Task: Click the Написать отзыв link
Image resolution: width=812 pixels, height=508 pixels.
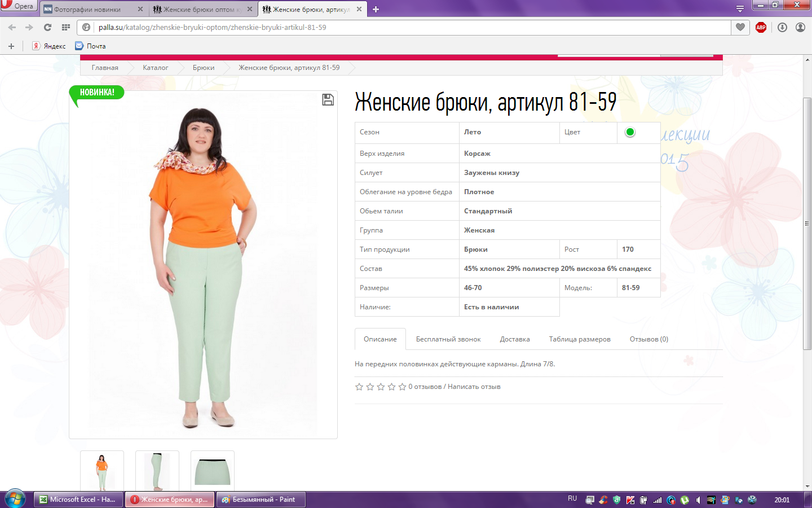Action: point(474,387)
